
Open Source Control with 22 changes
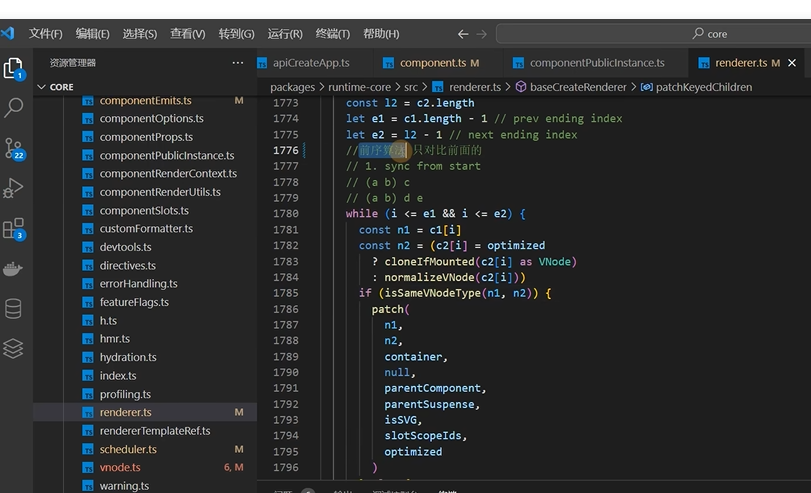click(x=14, y=148)
